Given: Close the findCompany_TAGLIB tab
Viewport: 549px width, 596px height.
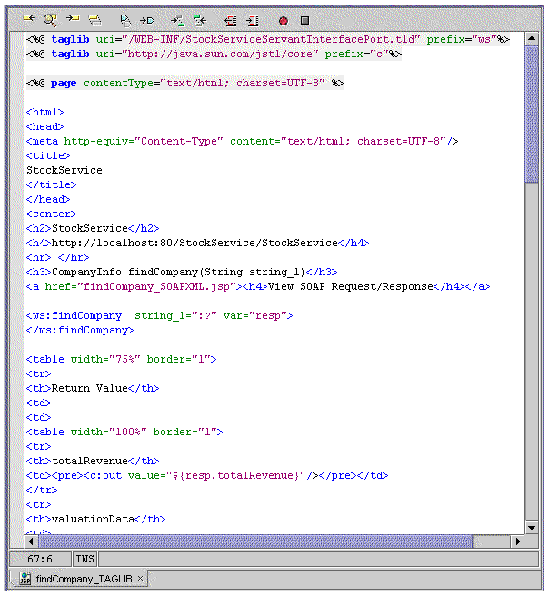Looking at the screenshot, I should point(140,579).
